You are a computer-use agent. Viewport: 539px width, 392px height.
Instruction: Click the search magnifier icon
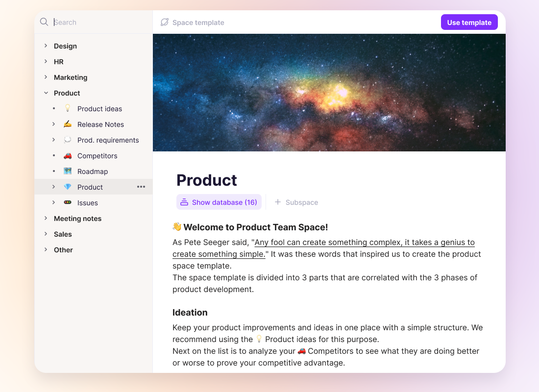44,22
